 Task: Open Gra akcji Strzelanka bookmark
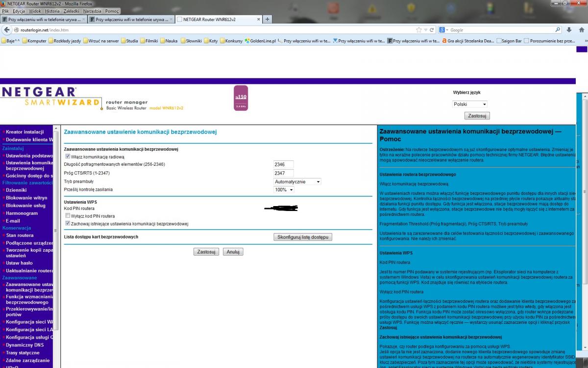click(x=468, y=41)
